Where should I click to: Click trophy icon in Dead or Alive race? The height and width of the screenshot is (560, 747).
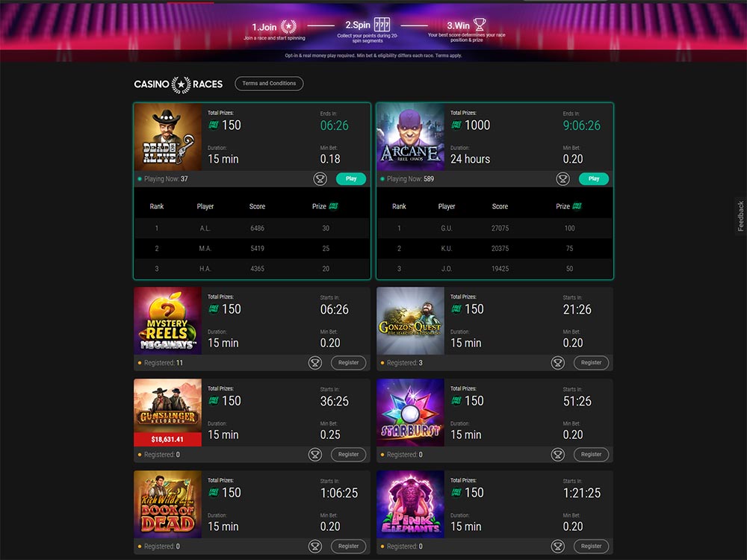tap(320, 179)
